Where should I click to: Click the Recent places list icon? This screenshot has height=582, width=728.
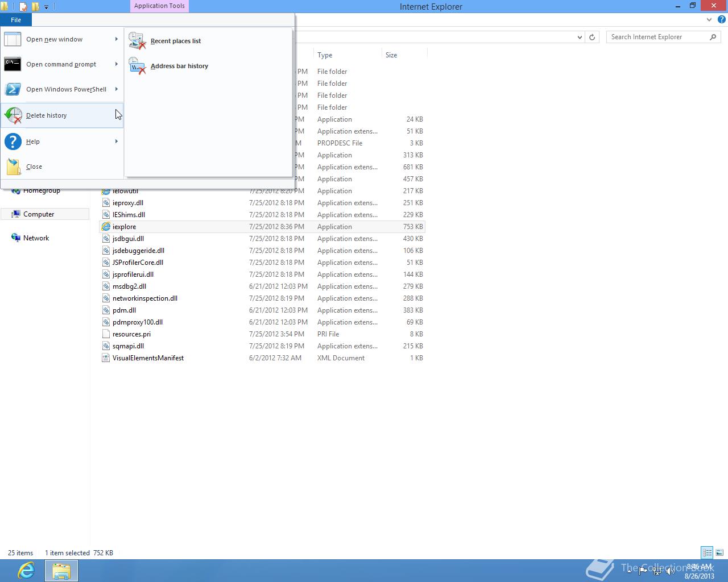coord(137,41)
